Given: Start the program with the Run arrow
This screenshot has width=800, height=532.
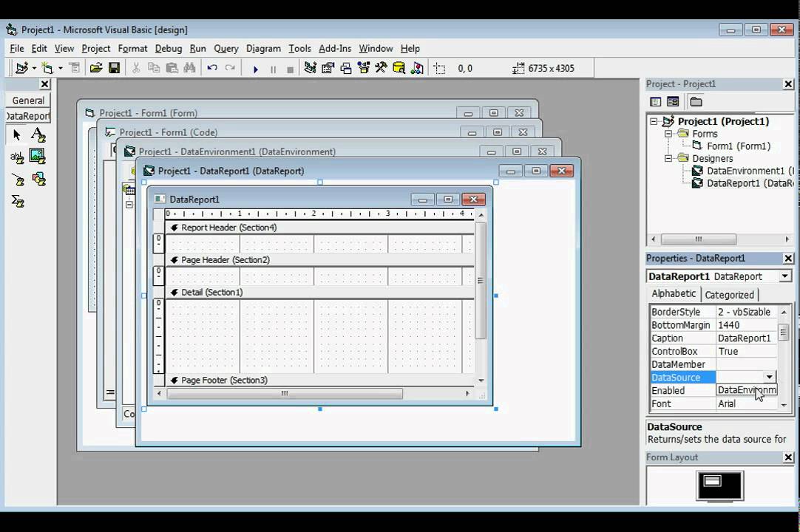Looking at the screenshot, I should (x=256, y=69).
